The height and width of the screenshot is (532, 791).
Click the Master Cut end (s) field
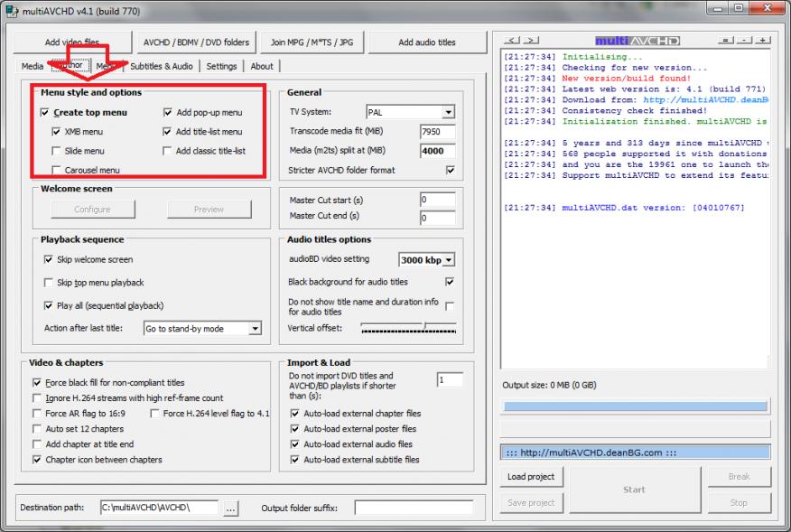click(437, 218)
